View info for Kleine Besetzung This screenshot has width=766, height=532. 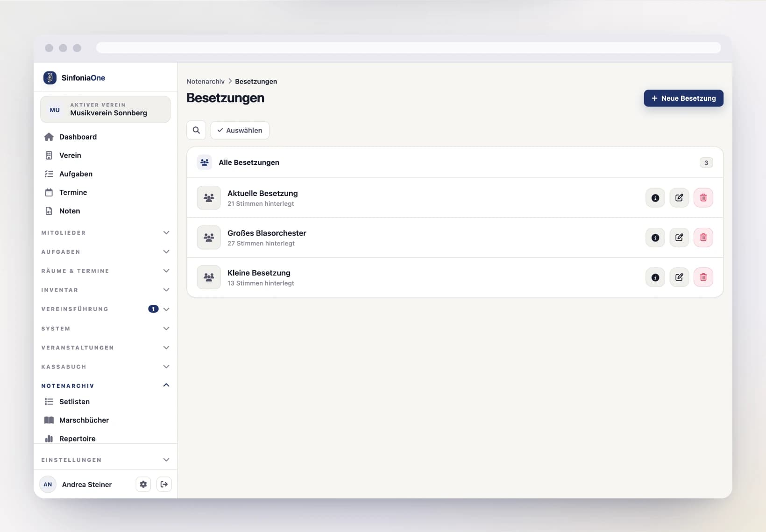coord(655,277)
